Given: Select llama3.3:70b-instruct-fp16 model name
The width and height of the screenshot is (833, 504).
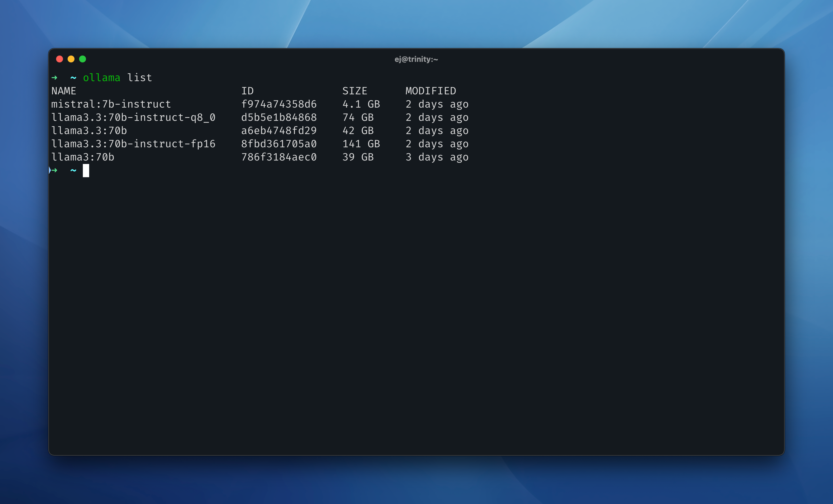Looking at the screenshot, I should tap(133, 144).
